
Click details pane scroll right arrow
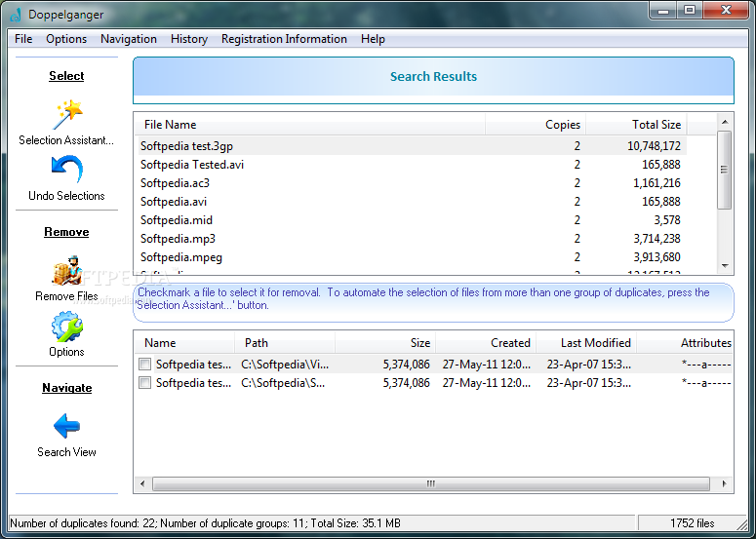point(724,483)
